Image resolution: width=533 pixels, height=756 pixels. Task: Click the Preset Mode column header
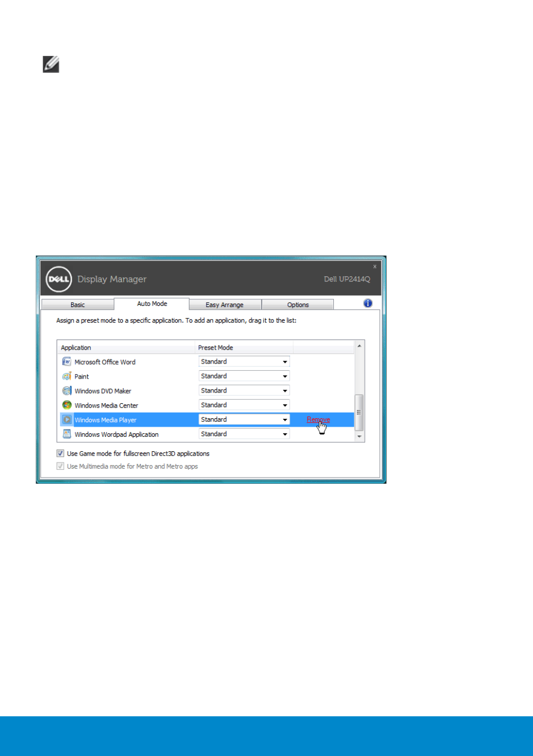click(244, 348)
